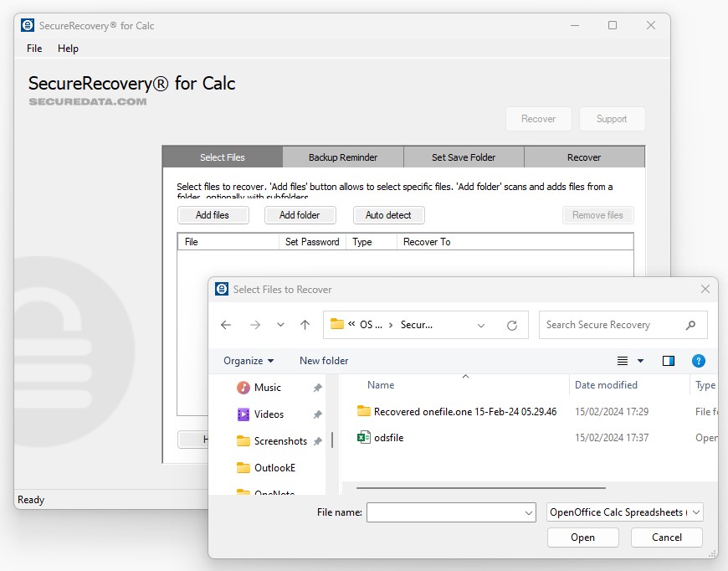This screenshot has width=728, height=571.
Task: Open the Recovered onefile.one folder
Action: tap(464, 411)
